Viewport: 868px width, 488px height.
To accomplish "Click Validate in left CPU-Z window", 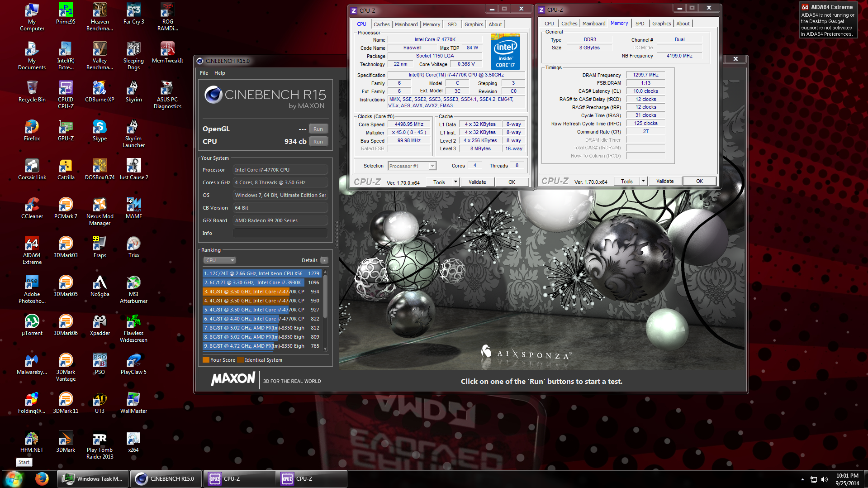I will pos(477,182).
